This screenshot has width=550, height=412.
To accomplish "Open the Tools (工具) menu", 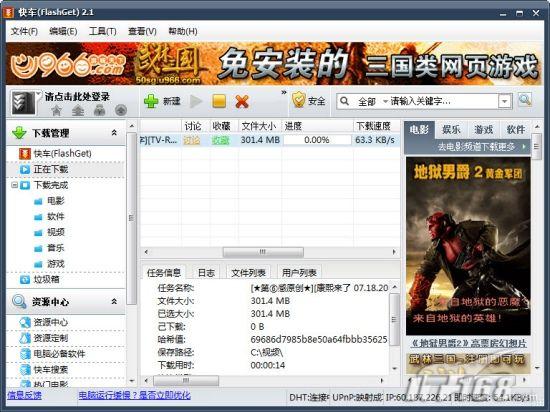I will (102, 31).
